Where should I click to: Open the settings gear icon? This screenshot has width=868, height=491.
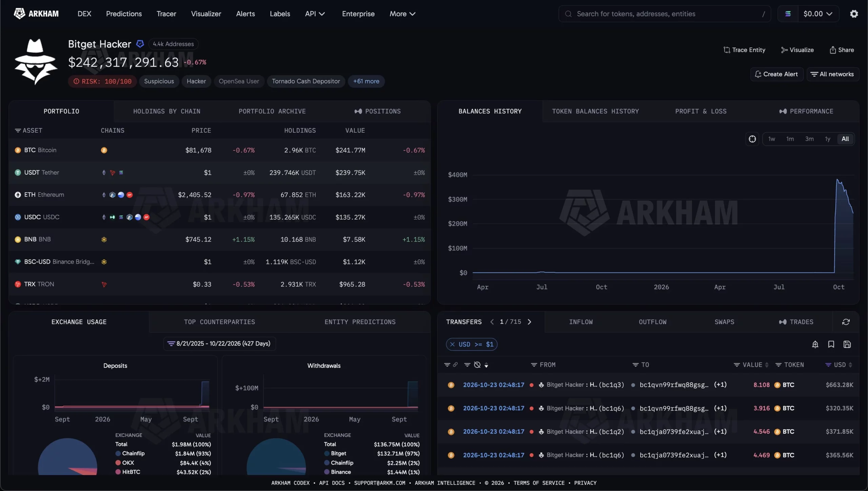pos(854,14)
